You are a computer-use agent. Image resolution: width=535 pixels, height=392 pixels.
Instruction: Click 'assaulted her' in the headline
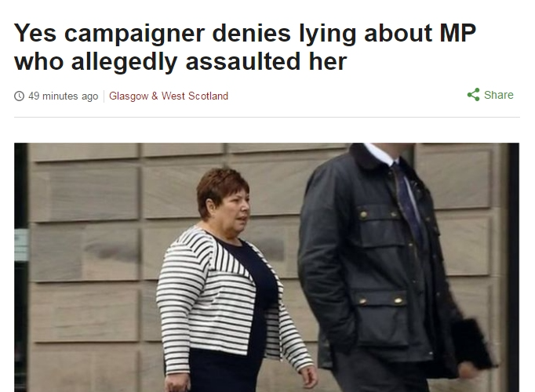266,61
